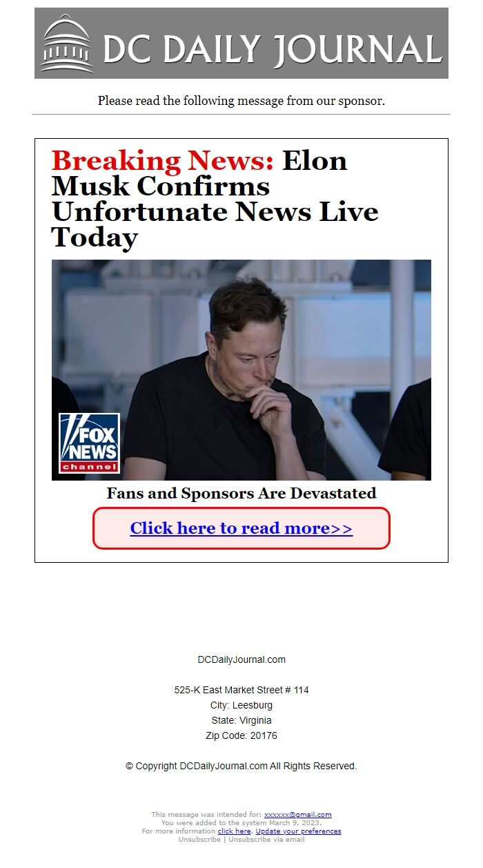The height and width of the screenshot is (868, 483).
Task: Click the 'Click here to read more>>' link
Action: [x=241, y=528]
